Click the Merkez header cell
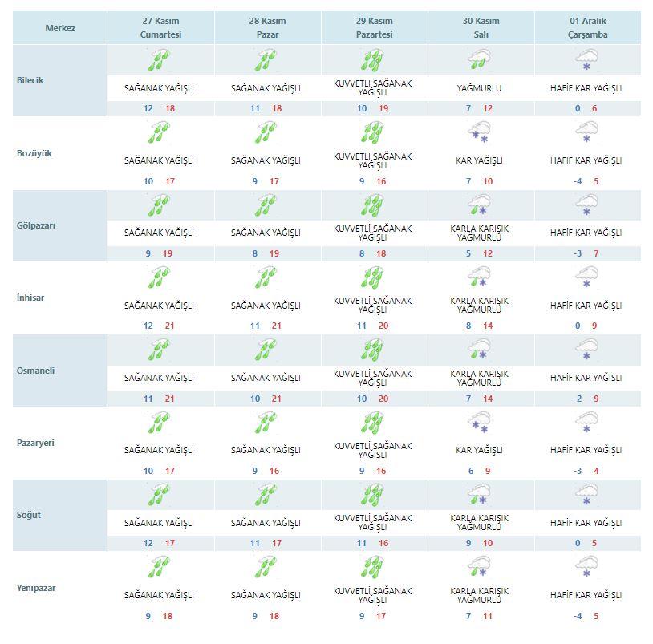The width and height of the screenshot is (653, 644). pos(60,28)
